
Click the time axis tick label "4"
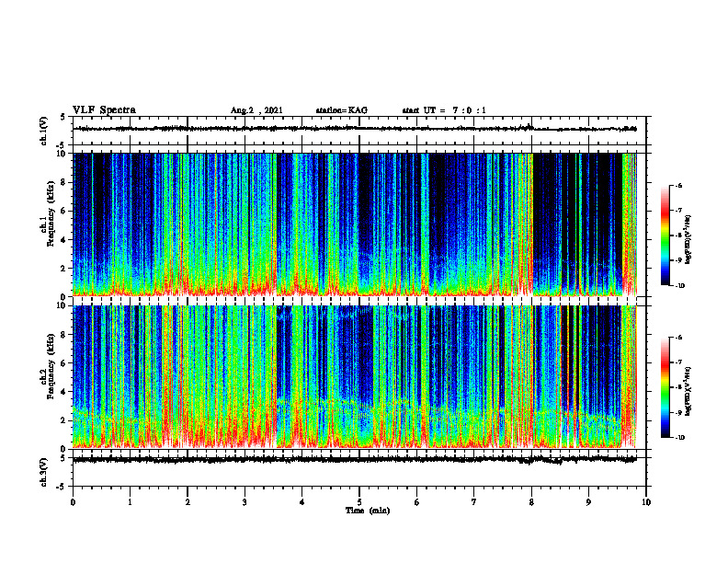302,502
